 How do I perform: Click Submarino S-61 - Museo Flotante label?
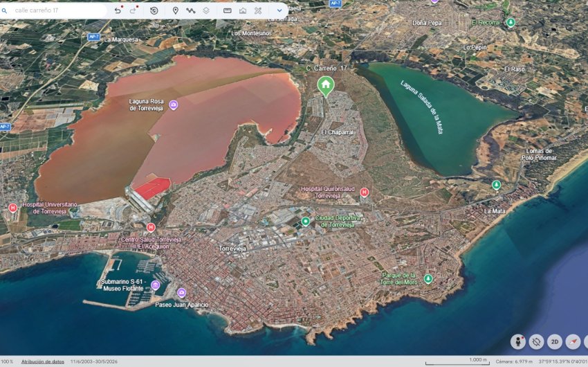pos(122,285)
